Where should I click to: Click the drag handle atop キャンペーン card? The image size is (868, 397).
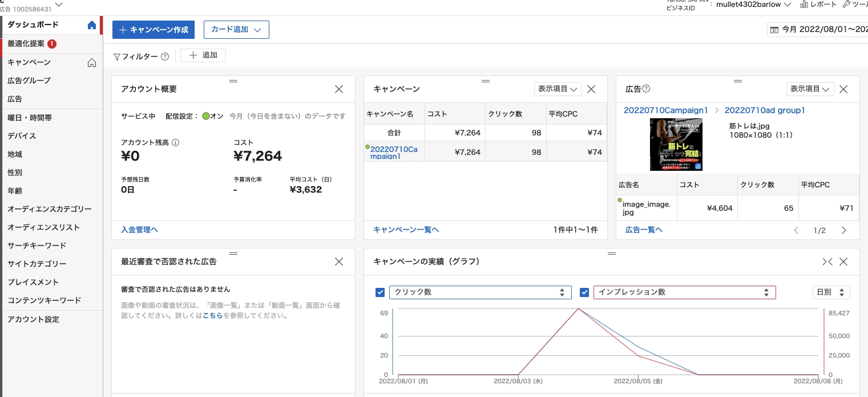pyautogui.click(x=486, y=81)
